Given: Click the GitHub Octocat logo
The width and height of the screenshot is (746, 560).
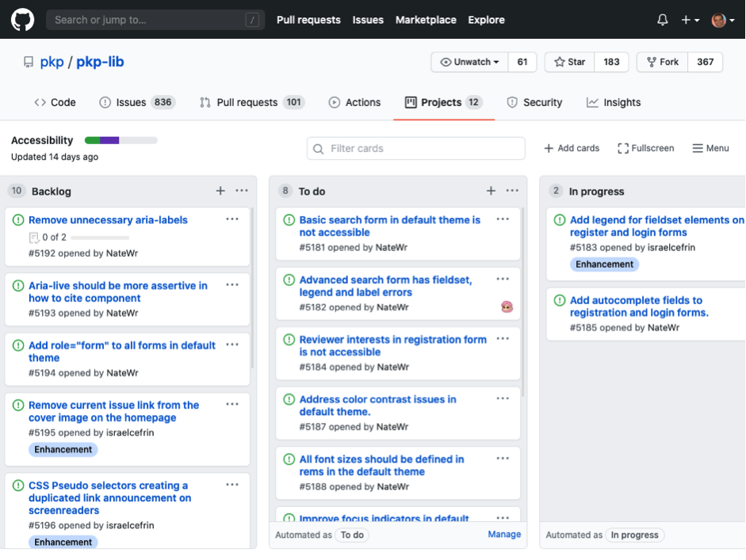Looking at the screenshot, I should click(x=22, y=20).
